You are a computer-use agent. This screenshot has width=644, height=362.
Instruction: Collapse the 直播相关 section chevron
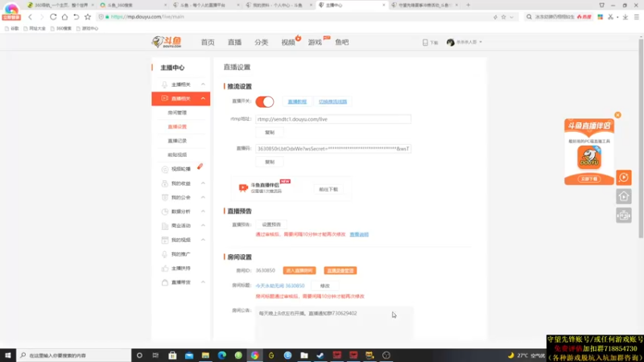pyautogui.click(x=203, y=98)
